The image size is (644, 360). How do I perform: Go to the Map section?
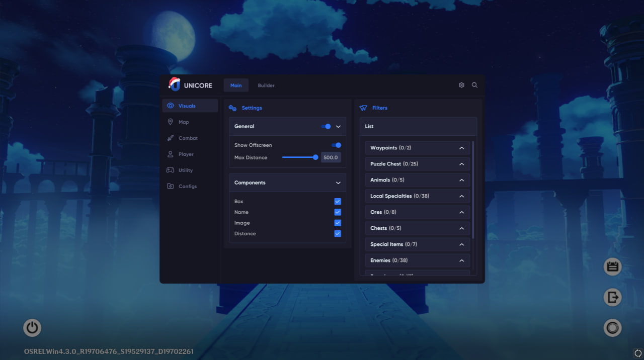190,122
